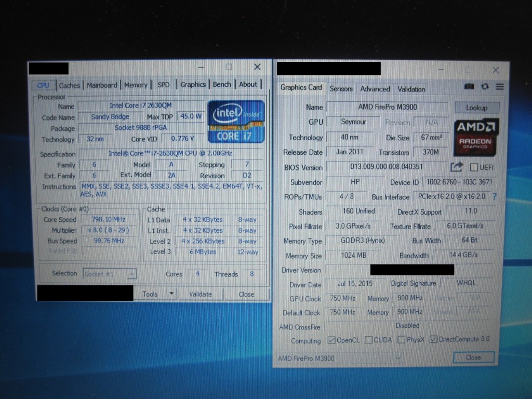Click the AMD Radeon Graphics logo

click(x=476, y=137)
